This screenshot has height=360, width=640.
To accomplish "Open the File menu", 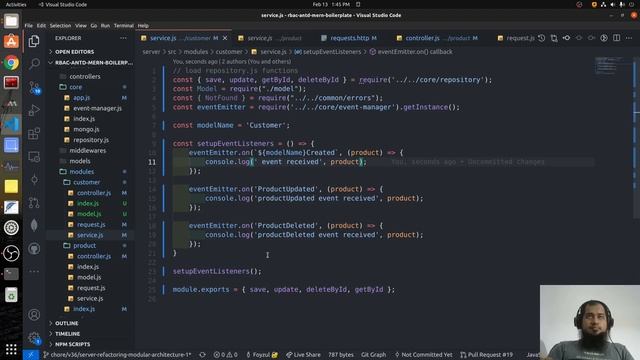I will coord(29,25).
